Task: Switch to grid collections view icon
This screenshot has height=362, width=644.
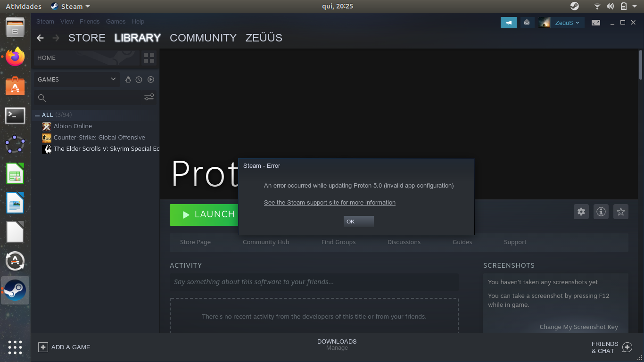Action: (x=149, y=58)
